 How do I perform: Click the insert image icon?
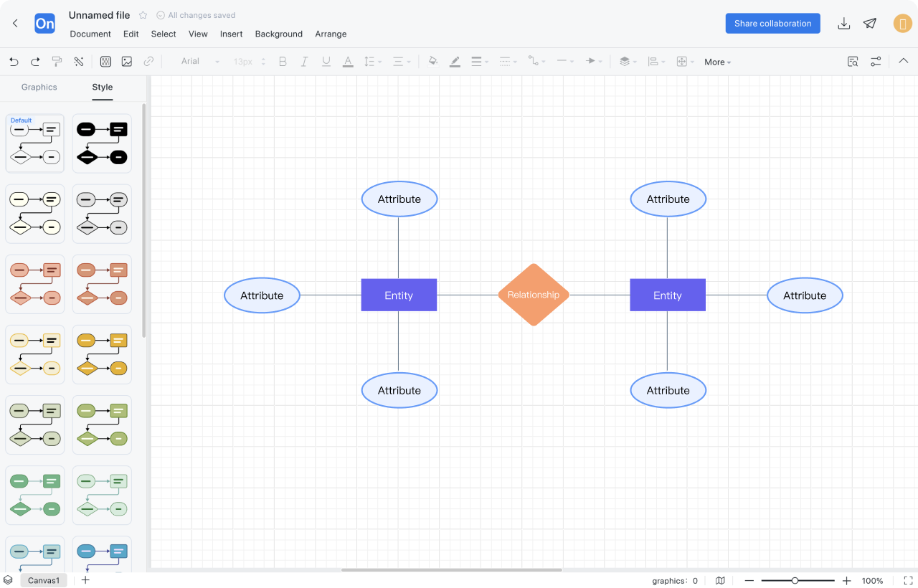(x=127, y=62)
